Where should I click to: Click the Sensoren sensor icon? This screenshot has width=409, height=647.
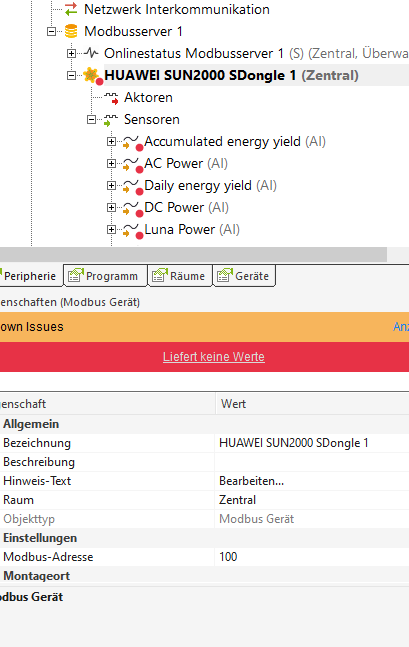coord(111,120)
